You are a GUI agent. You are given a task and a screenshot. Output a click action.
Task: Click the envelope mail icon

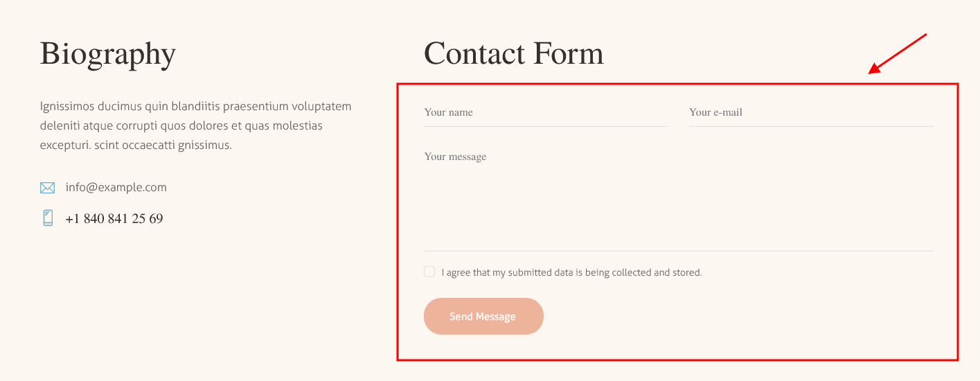point(47,188)
